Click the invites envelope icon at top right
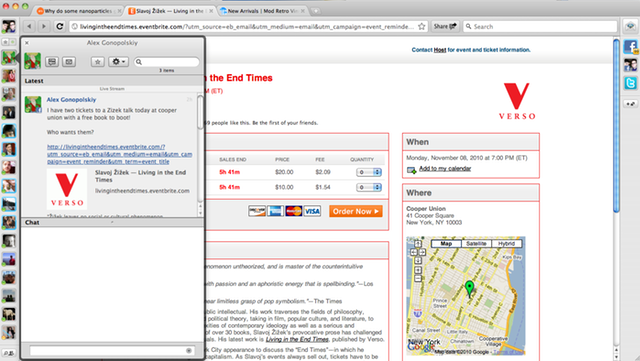The image size is (640, 361). [631, 27]
